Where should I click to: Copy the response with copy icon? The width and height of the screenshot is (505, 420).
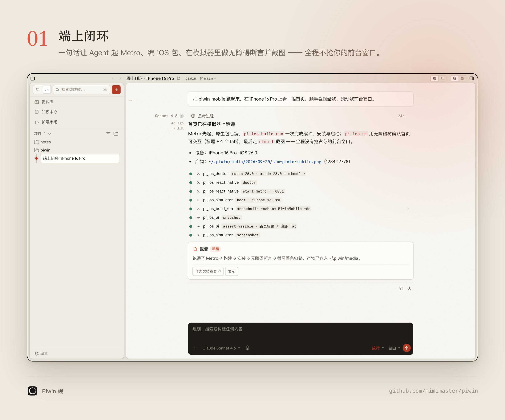coord(401,289)
